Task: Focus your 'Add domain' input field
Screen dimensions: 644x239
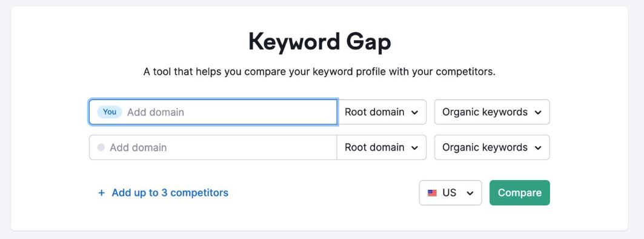Action: (x=213, y=112)
